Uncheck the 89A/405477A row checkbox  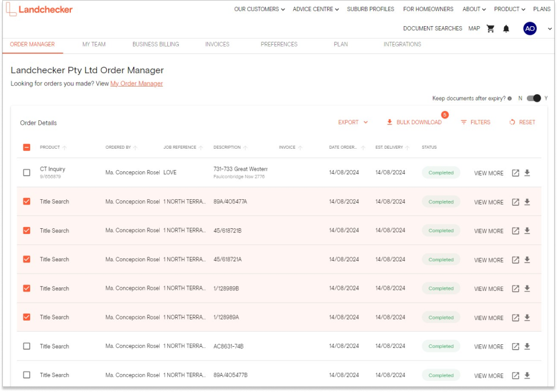point(27,202)
